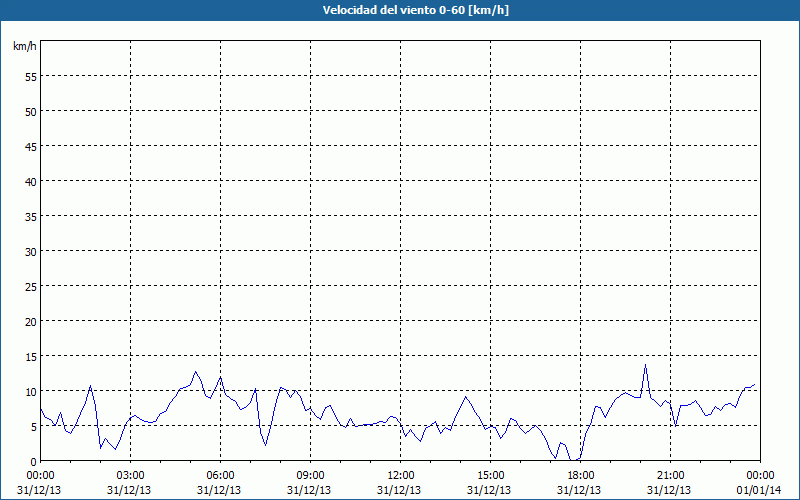
Task: Click the 06:00 time axis label
Action: click(220, 476)
